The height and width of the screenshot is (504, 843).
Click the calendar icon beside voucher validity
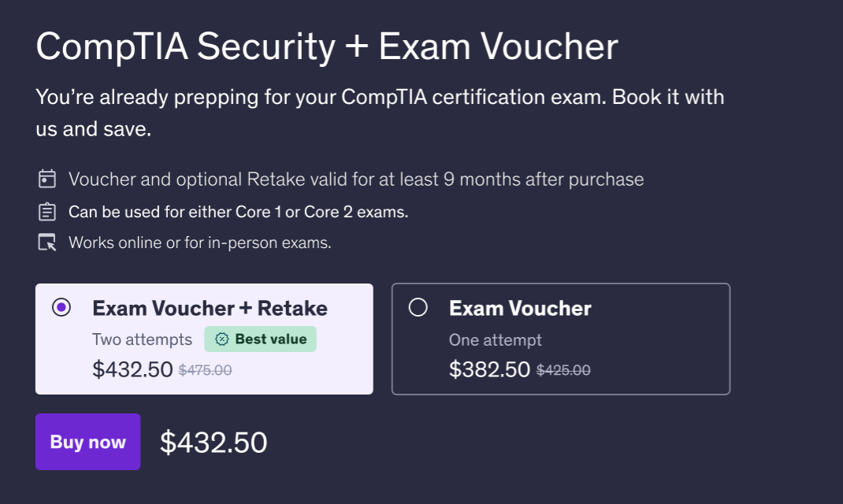coord(47,179)
